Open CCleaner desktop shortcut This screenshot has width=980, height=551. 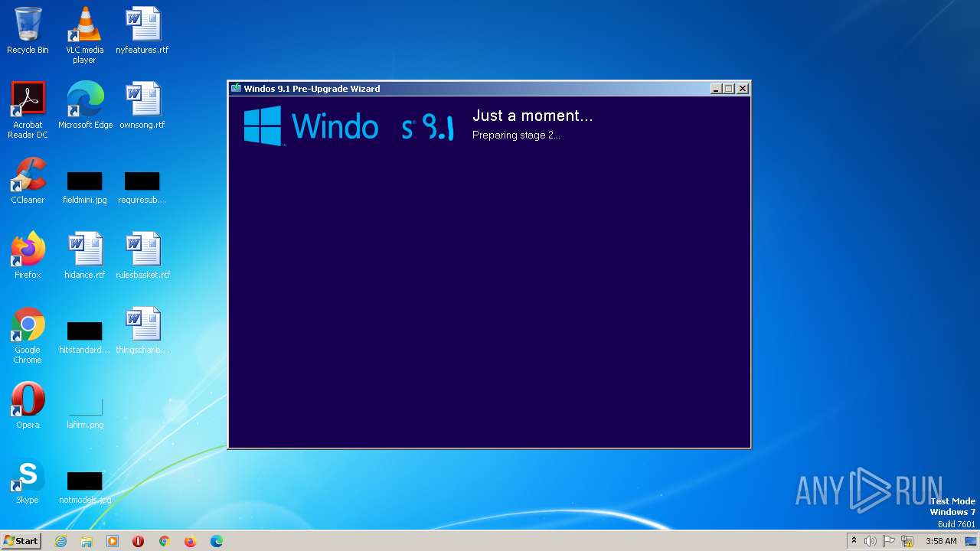[28, 181]
